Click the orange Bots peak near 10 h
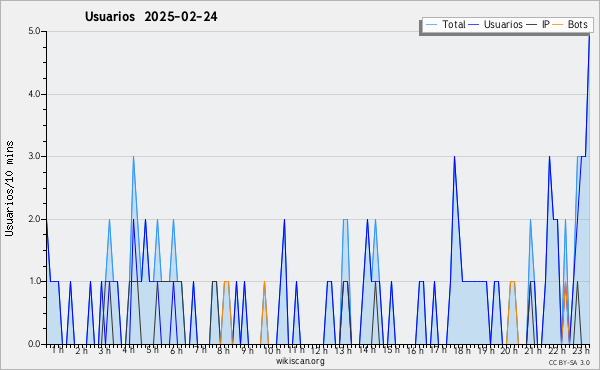 coord(264,282)
